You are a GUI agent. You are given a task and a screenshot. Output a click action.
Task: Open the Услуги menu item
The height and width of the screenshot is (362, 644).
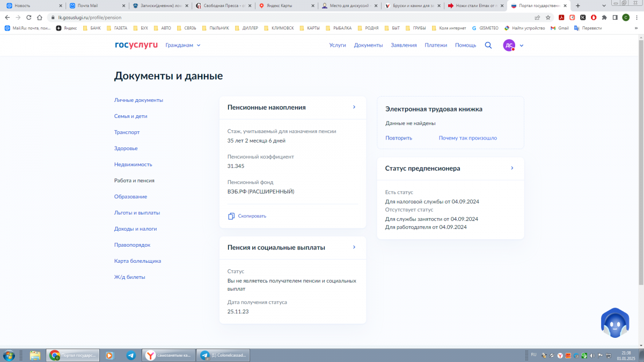pos(338,46)
